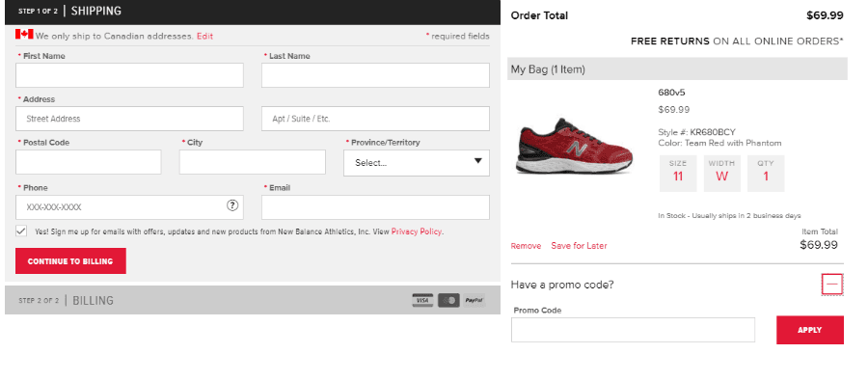Save the 680v5 shoe for later
Screen dimensions: 868x381
coord(579,246)
